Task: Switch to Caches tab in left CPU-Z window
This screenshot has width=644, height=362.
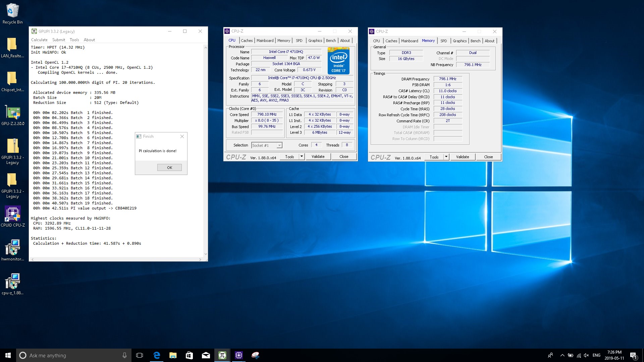Action: click(x=247, y=41)
